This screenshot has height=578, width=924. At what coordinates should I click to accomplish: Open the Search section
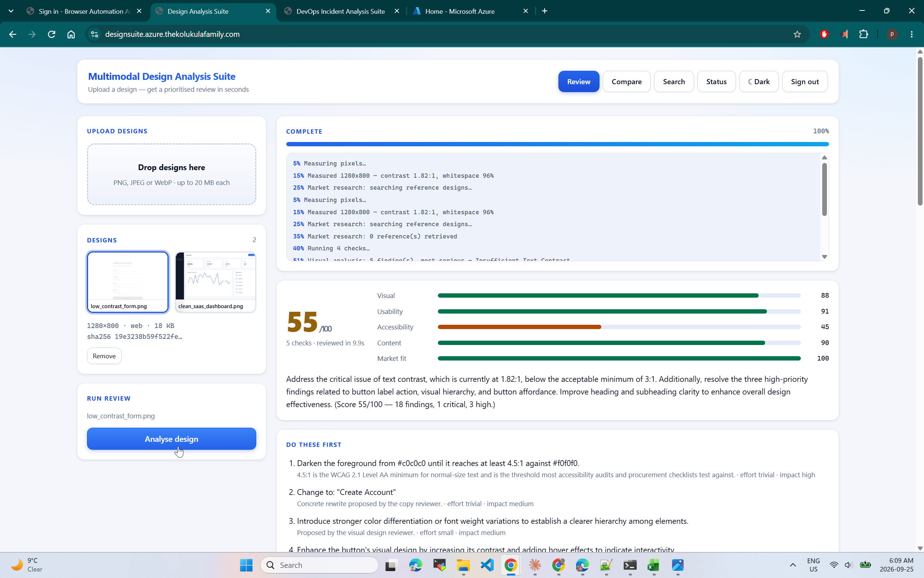(674, 81)
